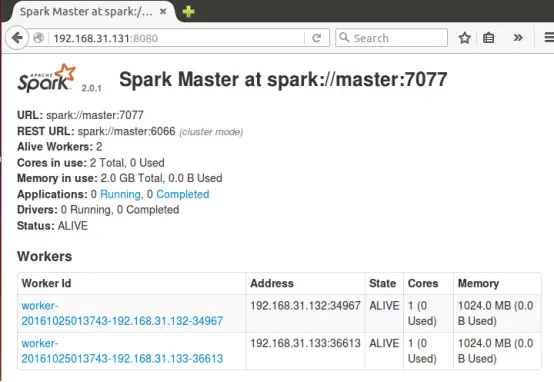Click the URL: spark://master:7077 line
Viewport: 554px width, 382px height.
tap(80, 115)
